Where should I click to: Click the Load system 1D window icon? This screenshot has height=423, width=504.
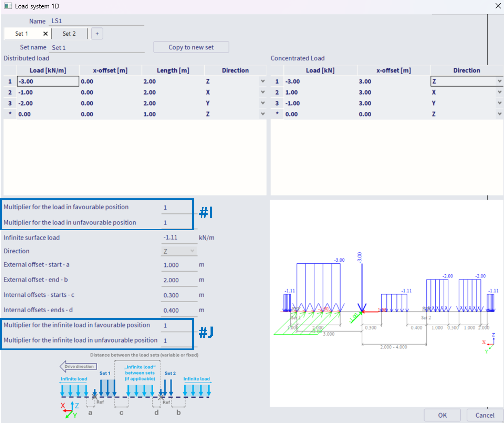8,6
